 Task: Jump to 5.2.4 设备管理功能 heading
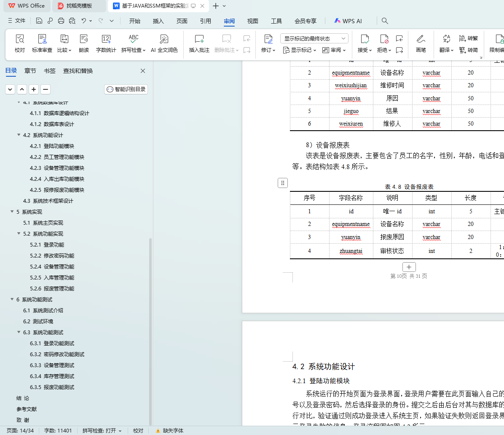coord(52,266)
